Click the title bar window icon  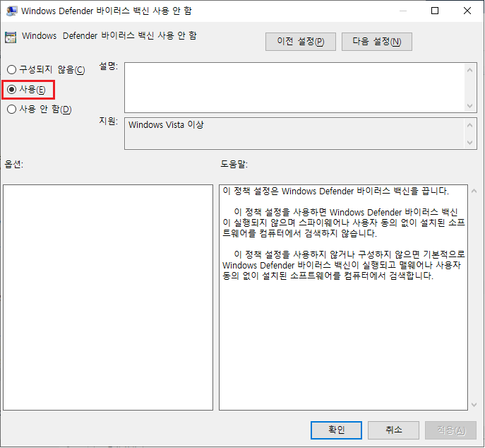11,11
